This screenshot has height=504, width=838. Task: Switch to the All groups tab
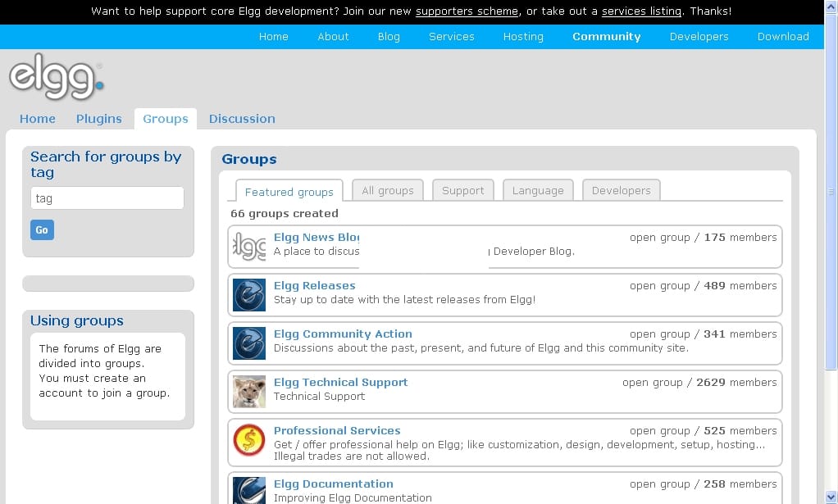click(x=387, y=190)
